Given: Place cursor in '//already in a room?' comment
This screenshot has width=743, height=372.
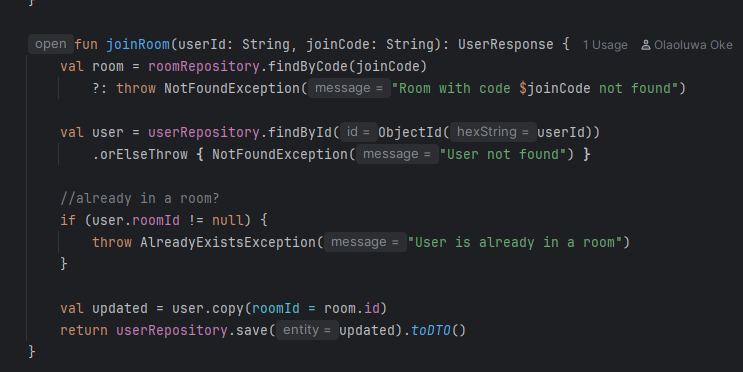Looking at the screenshot, I should 140,198.
